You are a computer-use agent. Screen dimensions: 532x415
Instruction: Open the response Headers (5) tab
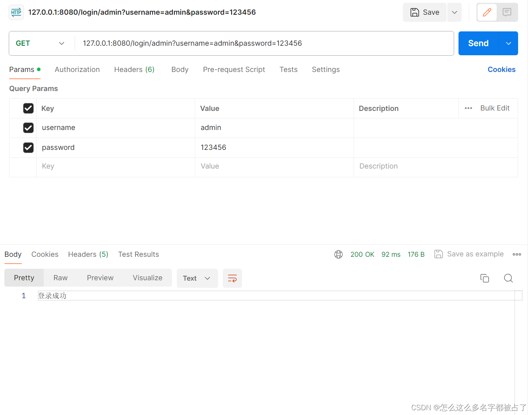pyautogui.click(x=88, y=254)
